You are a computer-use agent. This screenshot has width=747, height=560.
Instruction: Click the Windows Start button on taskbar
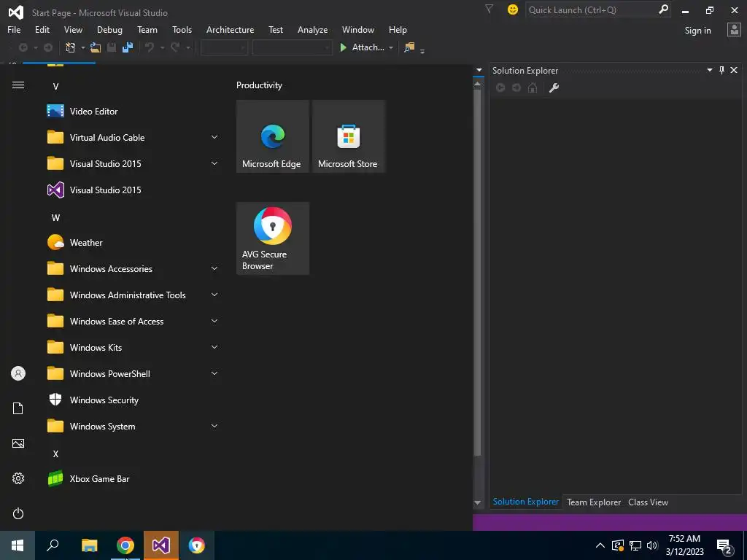(x=18, y=545)
